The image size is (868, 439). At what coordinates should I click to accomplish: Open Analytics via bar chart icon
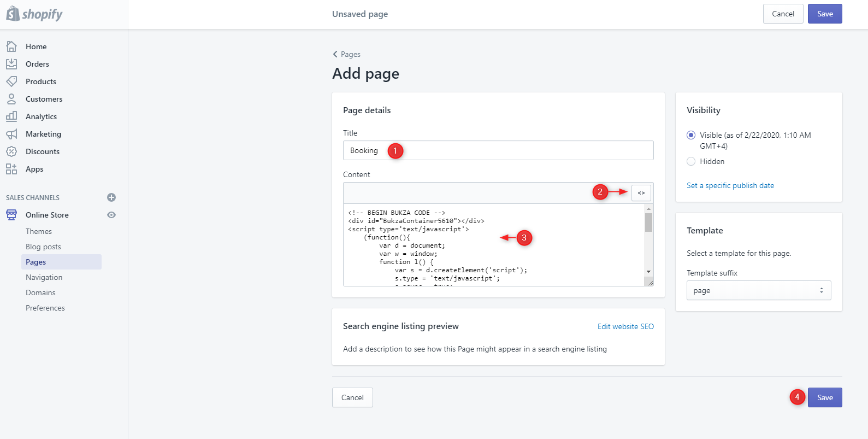tap(11, 116)
